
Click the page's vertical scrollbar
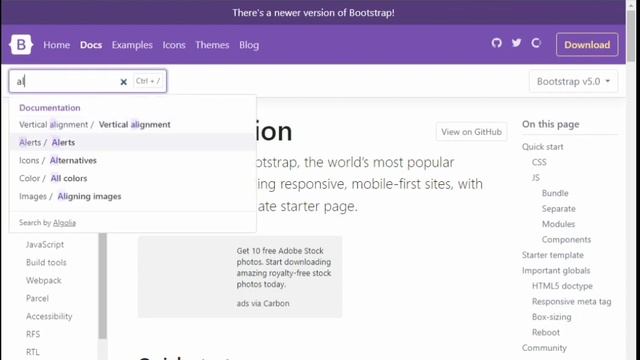point(631,37)
